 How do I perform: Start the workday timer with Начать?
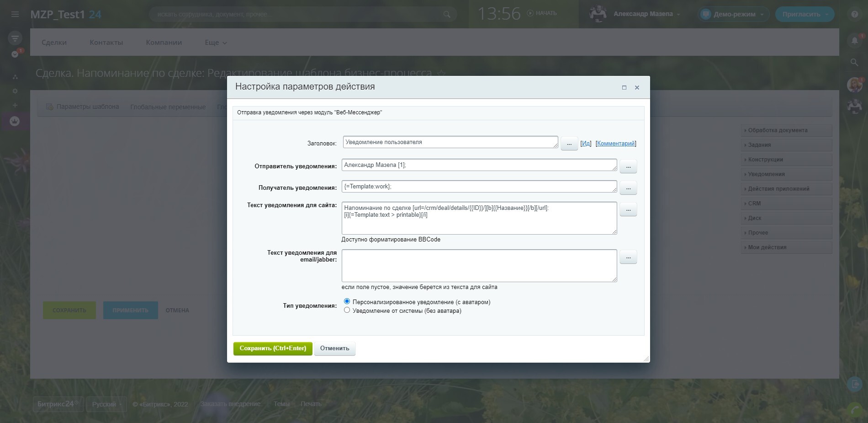(x=542, y=13)
